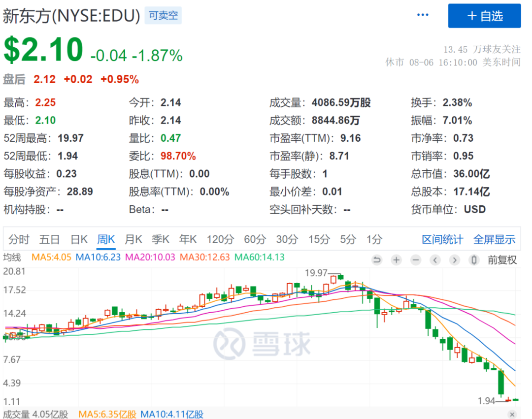
Task: Open 全屏显示 fullscreen chart view
Action: click(495, 239)
